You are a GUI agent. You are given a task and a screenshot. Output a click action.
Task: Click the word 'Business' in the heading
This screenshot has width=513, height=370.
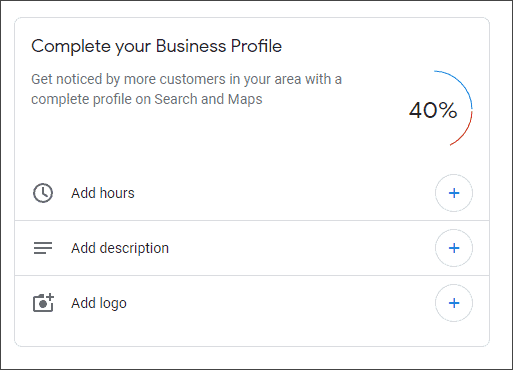click(x=191, y=46)
